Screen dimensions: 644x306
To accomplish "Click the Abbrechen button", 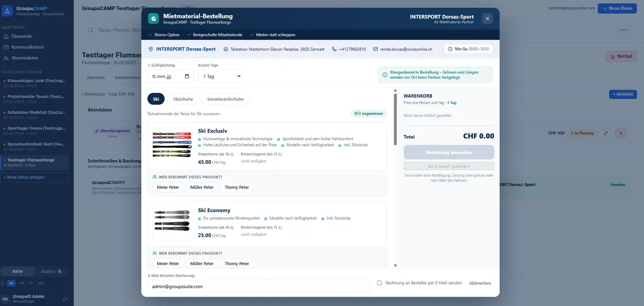I will pos(480,283).
